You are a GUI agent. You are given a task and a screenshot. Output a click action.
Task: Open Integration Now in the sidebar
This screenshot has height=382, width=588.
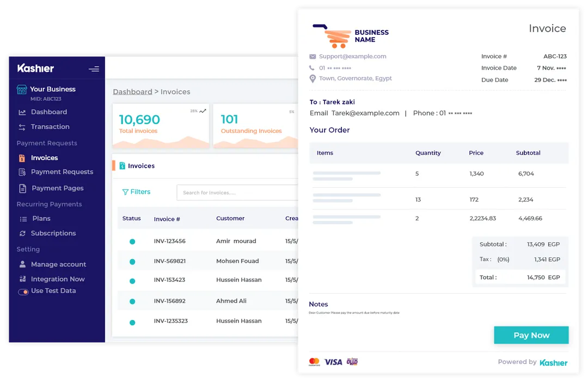[x=58, y=279]
